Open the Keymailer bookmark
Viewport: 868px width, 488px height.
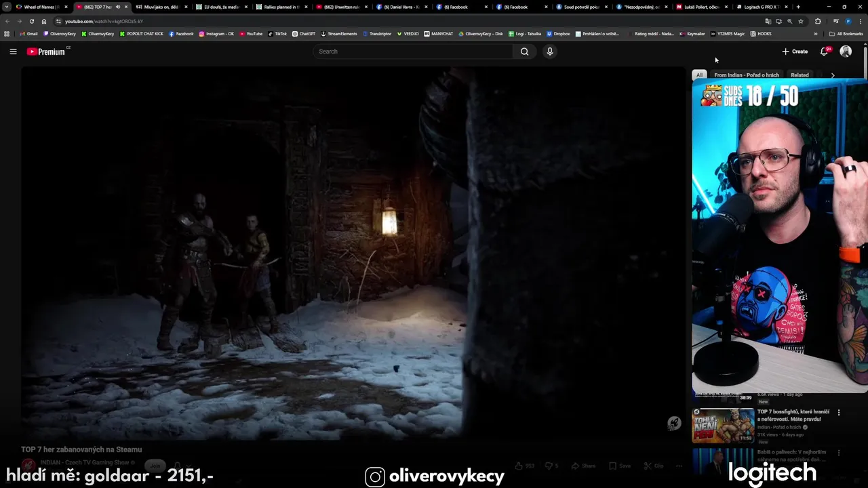click(x=692, y=34)
